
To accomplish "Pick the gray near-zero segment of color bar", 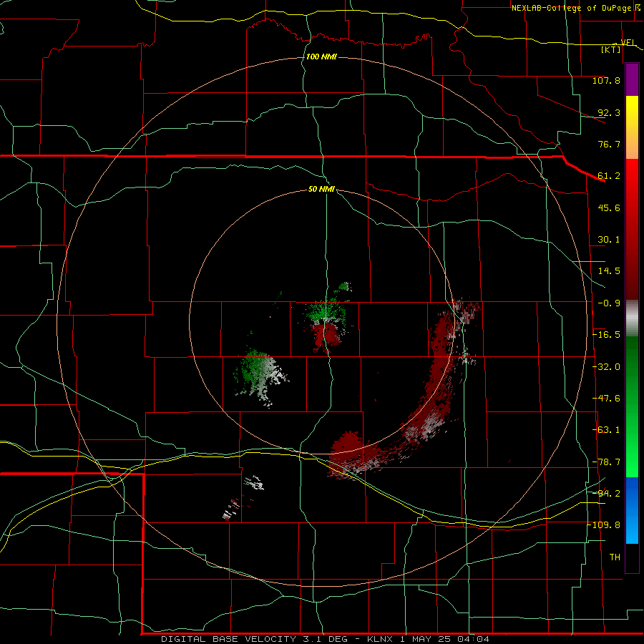I will pyautogui.click(x=632, y=318).
